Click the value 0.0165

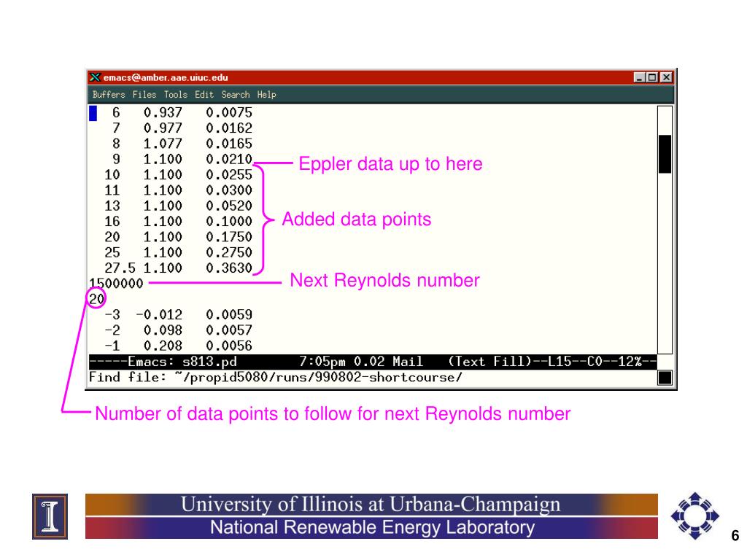[x=228, y=144]
